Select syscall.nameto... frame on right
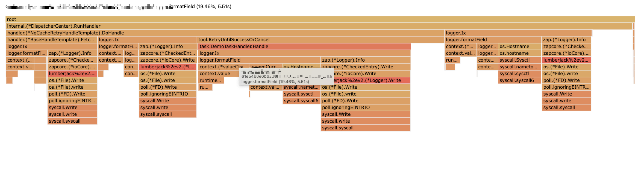The height and width of the screenshot is (175, 644). click(520, 67)
